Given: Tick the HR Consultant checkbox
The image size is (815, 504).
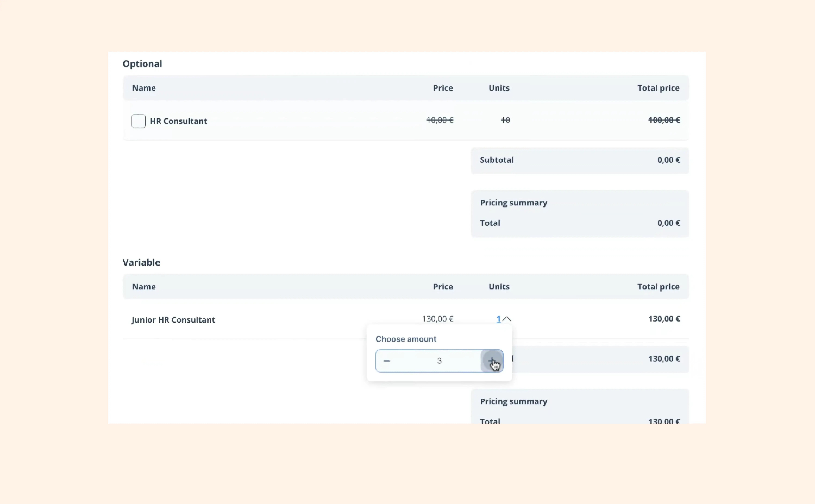Looking at the screenshot, I should point(138,121).
